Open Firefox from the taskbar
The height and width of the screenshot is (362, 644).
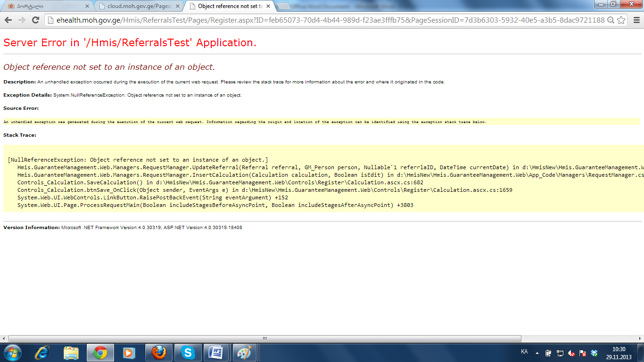(159, 353)
